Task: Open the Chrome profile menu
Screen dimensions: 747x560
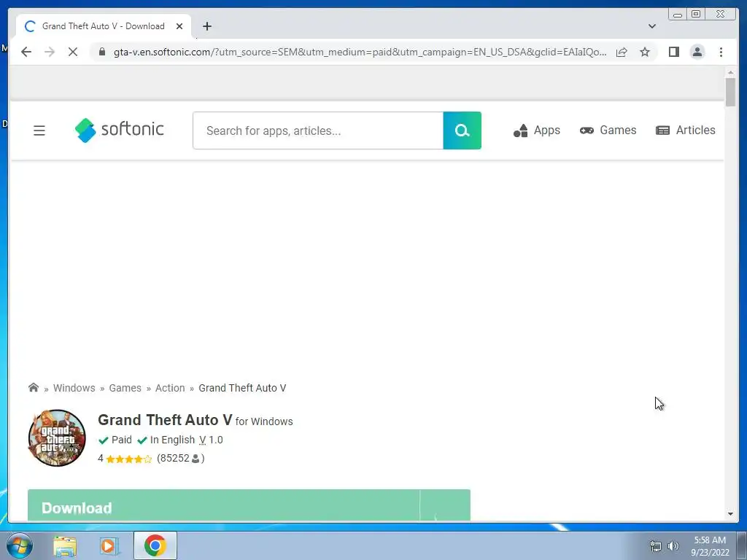Action: pos(697,52)
